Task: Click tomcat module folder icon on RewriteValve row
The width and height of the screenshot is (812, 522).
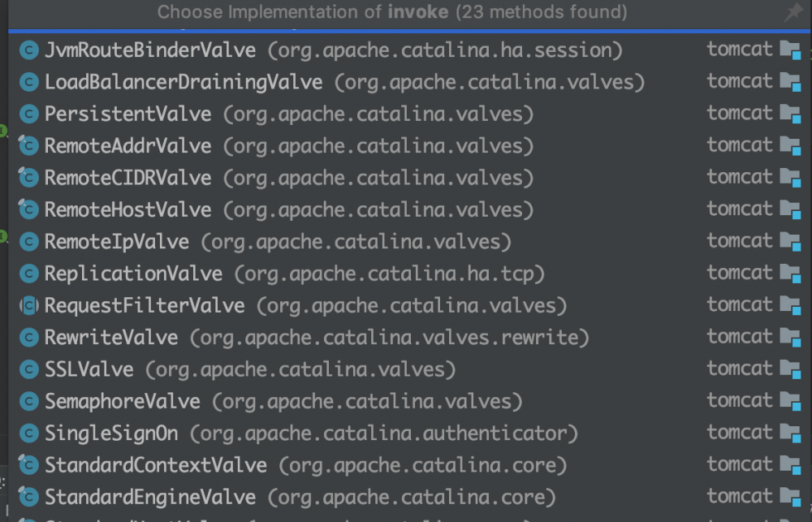Action: pyautogui.click(x=789, y=338)
